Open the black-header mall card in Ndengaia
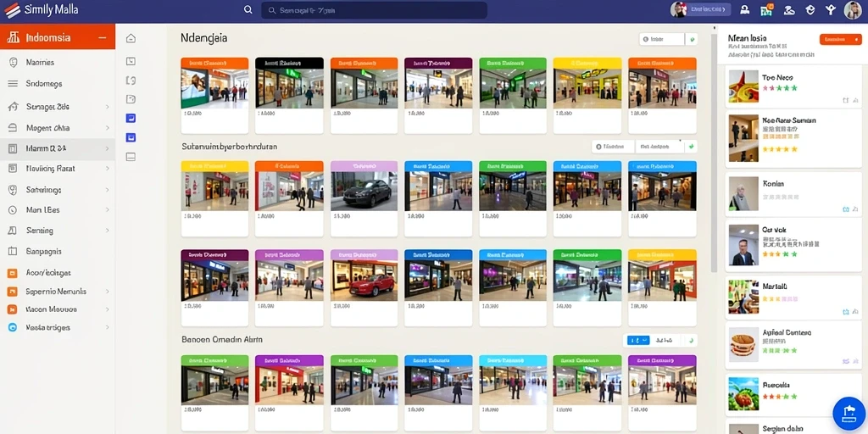This screenshot has width=868, height=434. [x=289, y=95]
